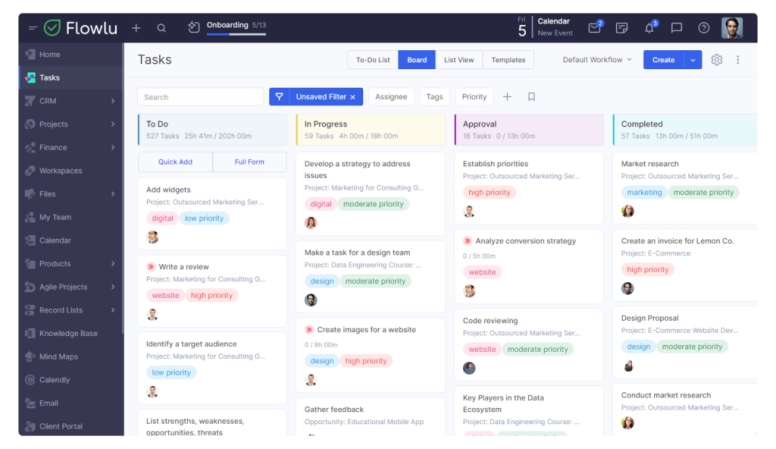Click the Onboarding progress bar
The height and width of the screenshot is (449, 776).
coord(236,34)
